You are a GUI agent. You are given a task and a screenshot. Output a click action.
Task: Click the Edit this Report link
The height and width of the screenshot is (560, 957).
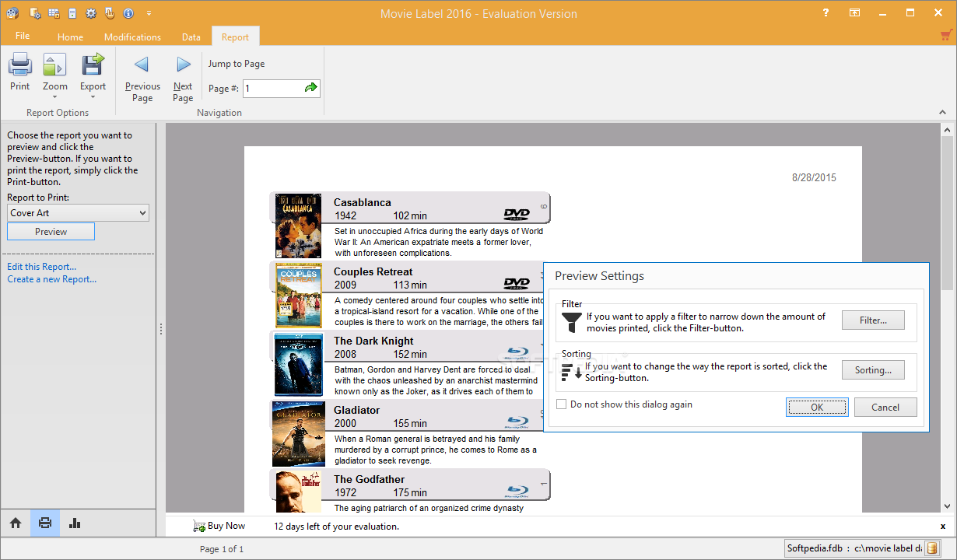[x=42, y=267]
